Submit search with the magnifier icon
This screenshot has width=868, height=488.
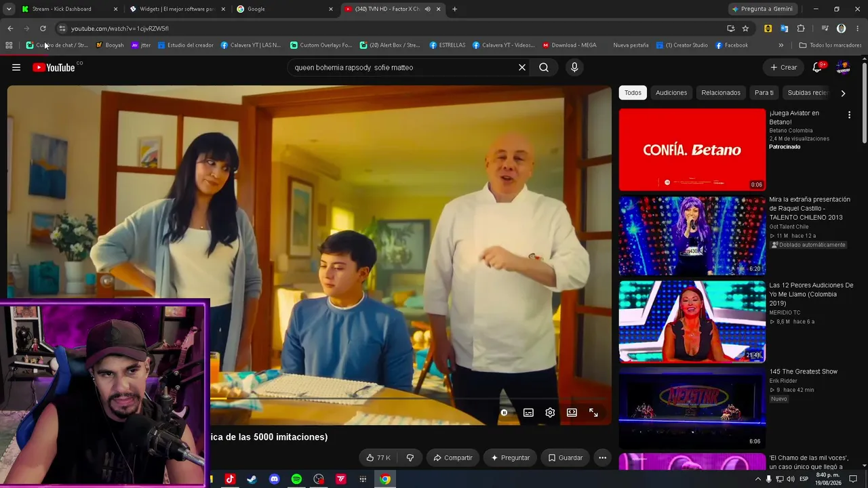544,67
